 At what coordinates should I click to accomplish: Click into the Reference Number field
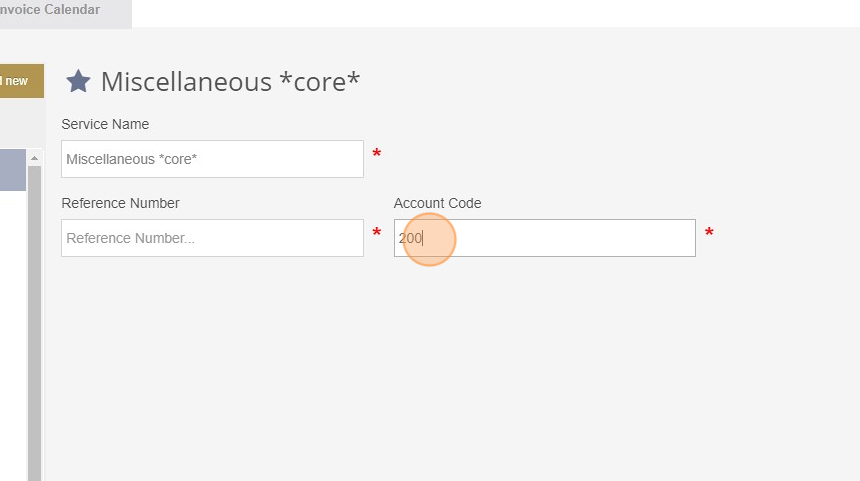tap(212, 238)
